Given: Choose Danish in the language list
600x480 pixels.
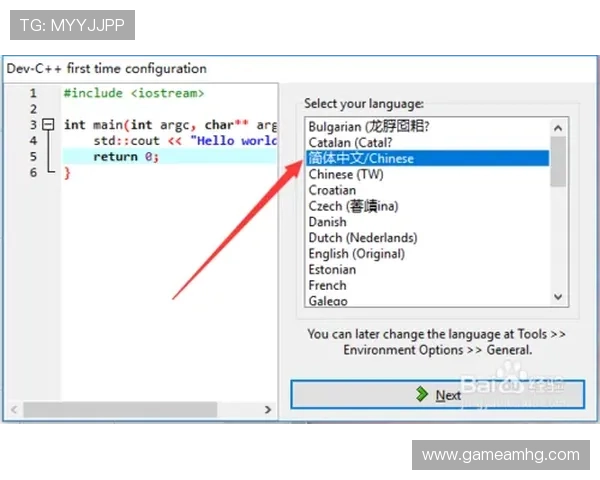Looking at the screenshot, I should (328, 222).
